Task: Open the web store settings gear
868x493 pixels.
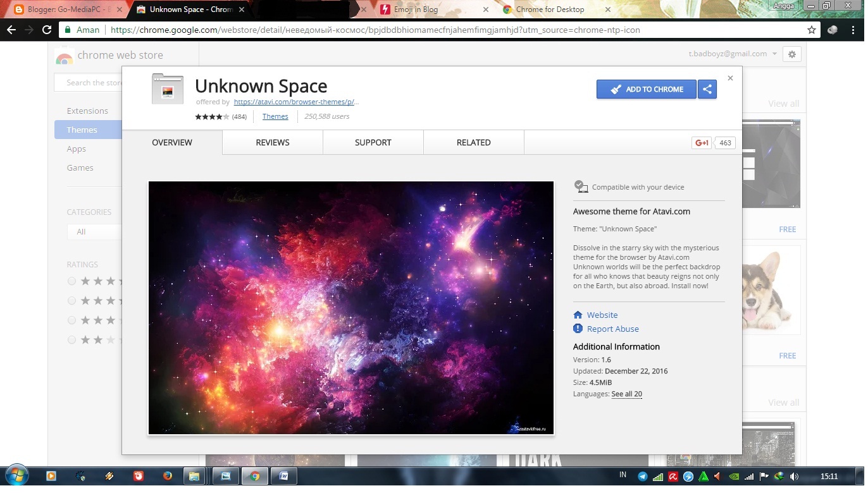Action: pyautogui.click(x=791, y=54)
